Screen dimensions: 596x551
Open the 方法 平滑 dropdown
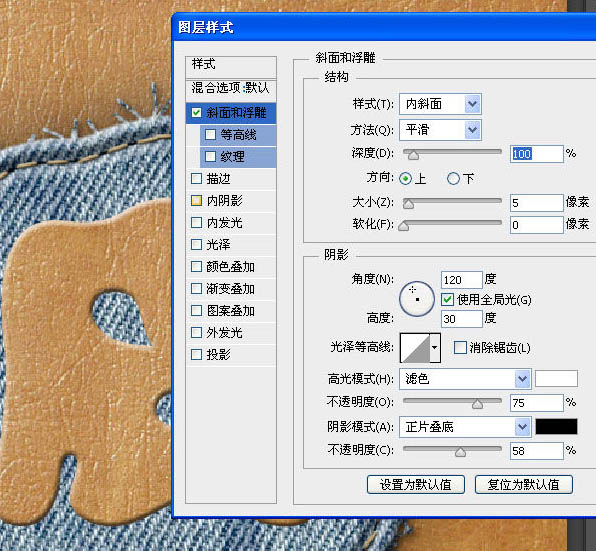pos(440,130)
